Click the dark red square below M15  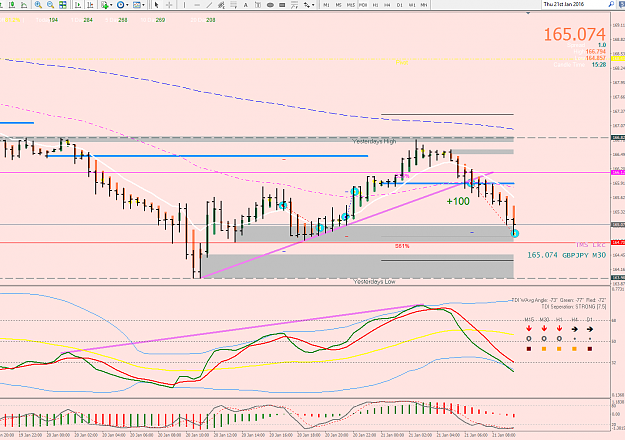point(529,349)
